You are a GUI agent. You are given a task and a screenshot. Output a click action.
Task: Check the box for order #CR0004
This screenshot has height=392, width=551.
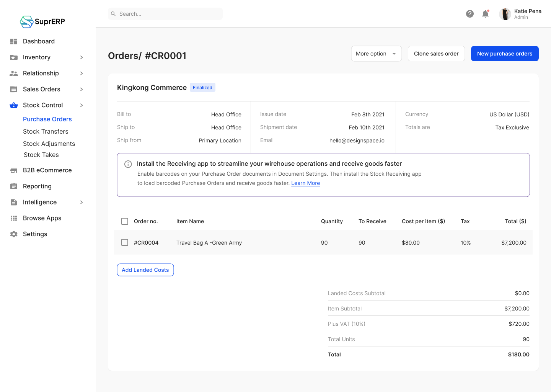click(x=125, y=242)
